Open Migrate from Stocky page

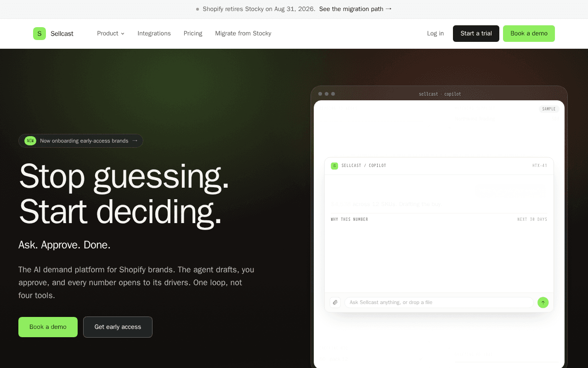(x=243, y=34)
